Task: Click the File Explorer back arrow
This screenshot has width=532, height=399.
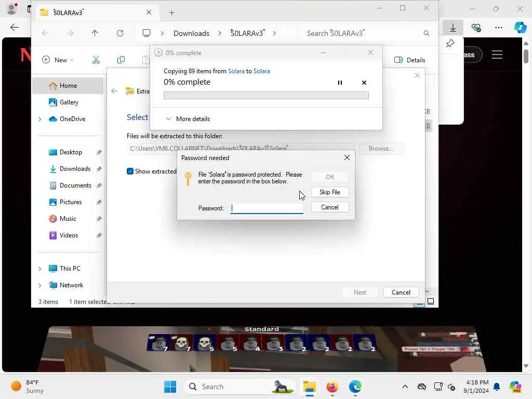Action: click(45, 33)
